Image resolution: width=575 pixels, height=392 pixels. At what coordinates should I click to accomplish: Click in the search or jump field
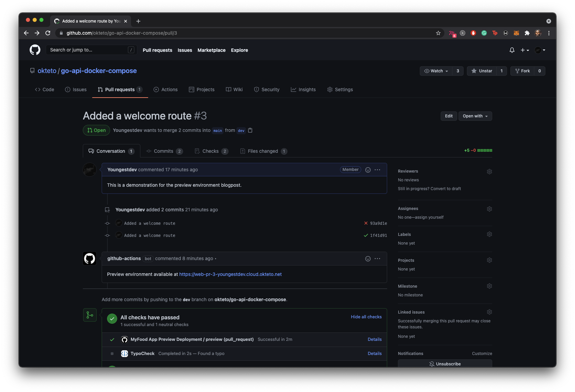click(x=91, y=50)
